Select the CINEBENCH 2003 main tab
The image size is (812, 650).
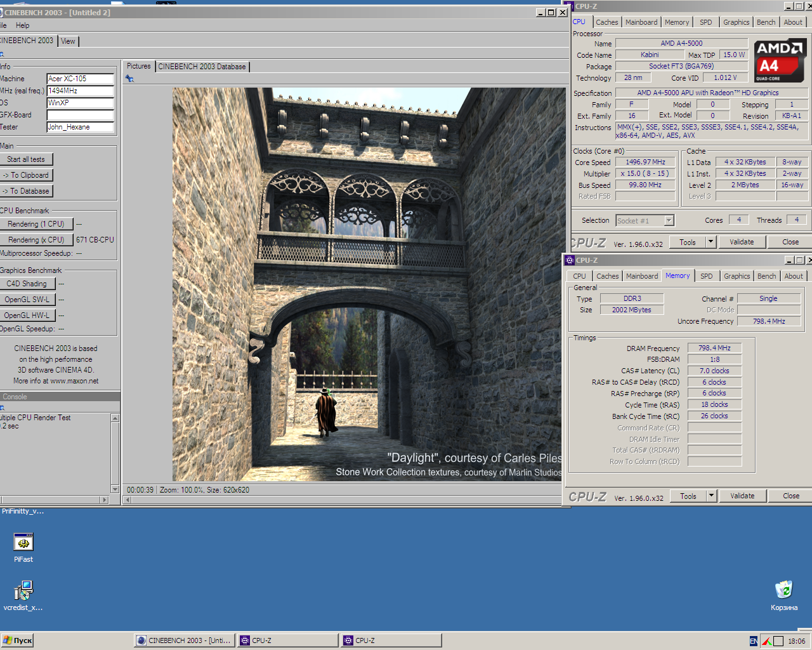coord(27,41)
